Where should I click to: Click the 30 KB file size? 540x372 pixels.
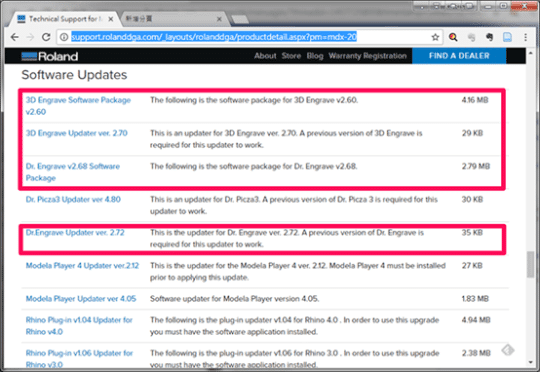coord(472,199)
